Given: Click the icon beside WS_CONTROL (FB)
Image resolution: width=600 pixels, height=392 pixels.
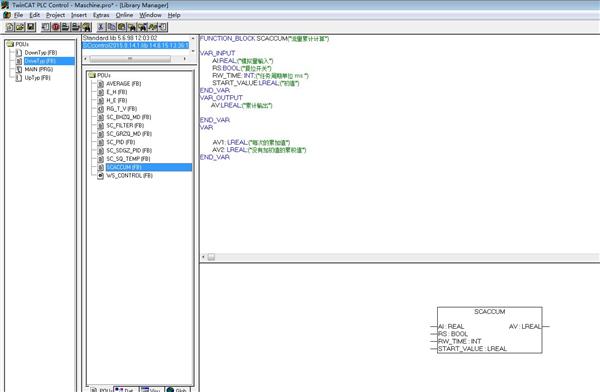Looking at the screenshot, I should [101, 176].
